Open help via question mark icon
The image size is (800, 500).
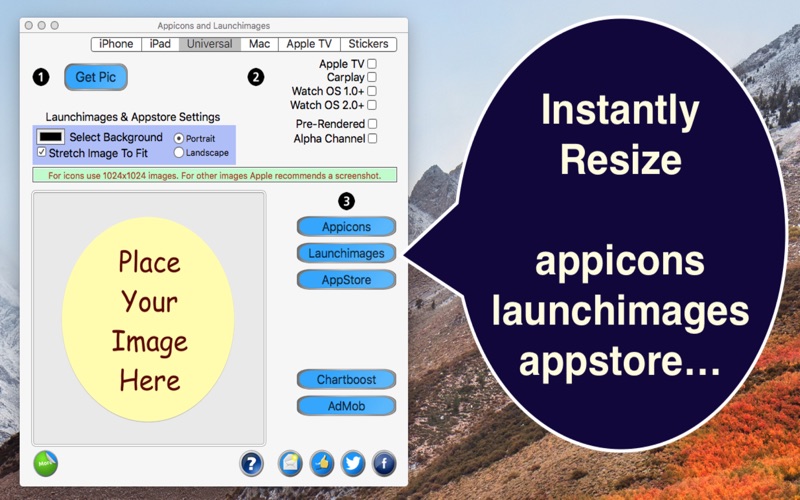tap(251, 464)
